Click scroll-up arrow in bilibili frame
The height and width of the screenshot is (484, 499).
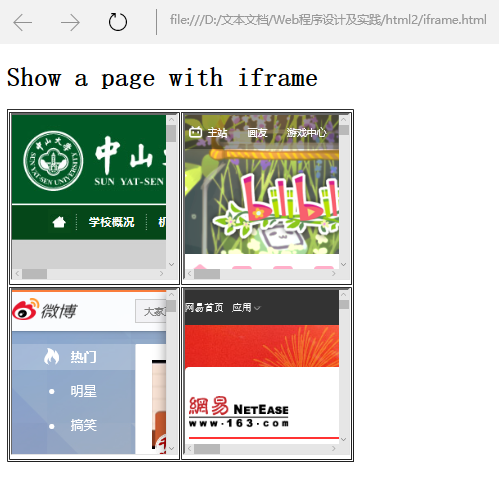(344, 119)
